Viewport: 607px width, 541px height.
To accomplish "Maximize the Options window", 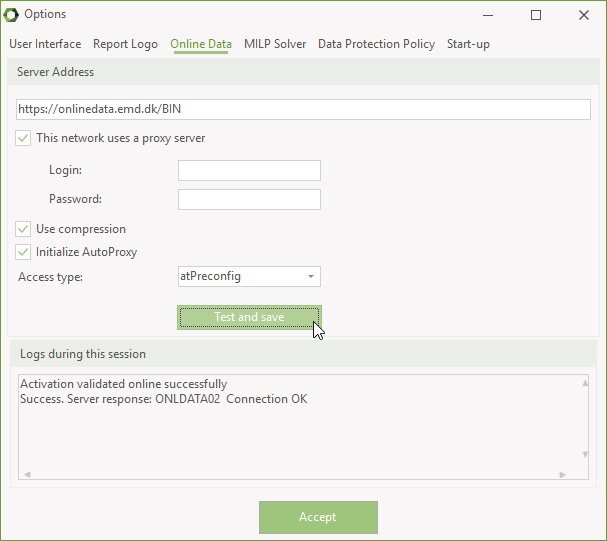I will [536, 15].
